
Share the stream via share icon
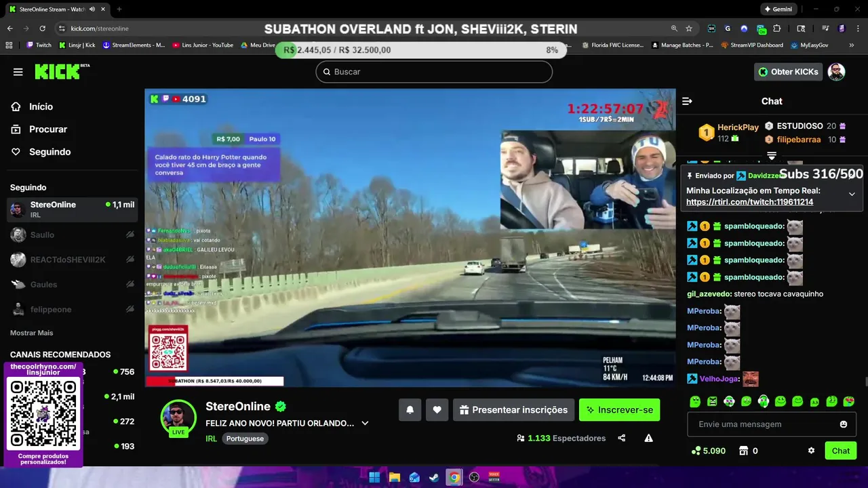coord(622,438)
